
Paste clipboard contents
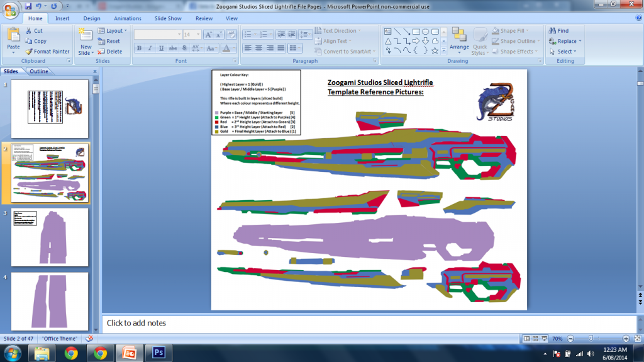pos(13,41)
